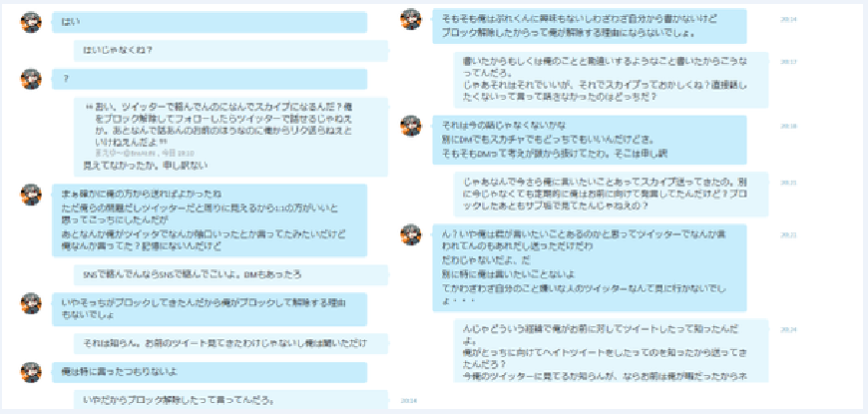The height and width of the screenshot is (414, 868).
Task: Select the 'んじゃどういう経緯で' message bubble
Action: (612, 351)
